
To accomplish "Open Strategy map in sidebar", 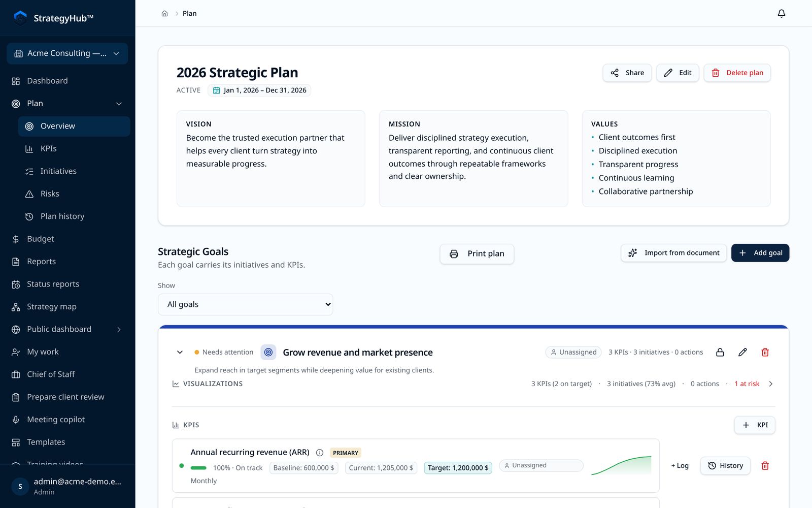I will pos(67,307).
